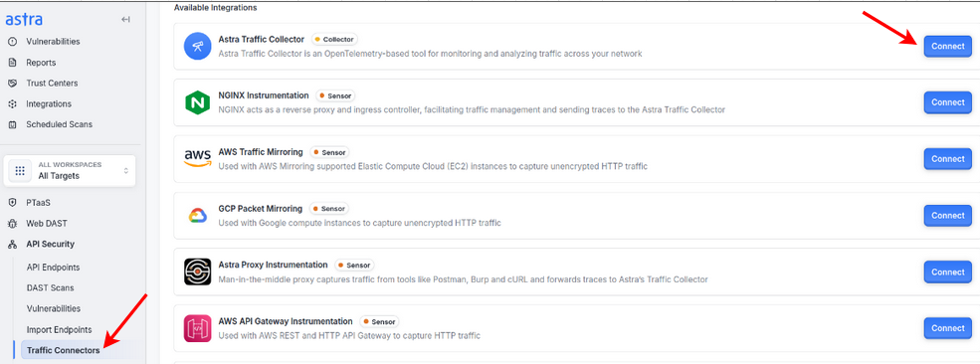Connect NGINX Instrumentation
The image size is (980, 364).
pyautogui.click(x=947, y=102)
